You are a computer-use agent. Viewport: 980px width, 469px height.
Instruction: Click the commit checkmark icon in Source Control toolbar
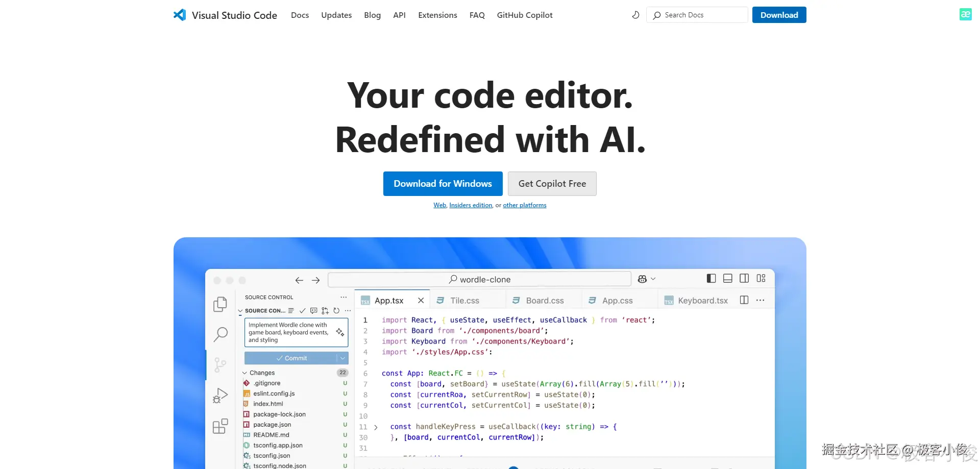click(302, 310)
